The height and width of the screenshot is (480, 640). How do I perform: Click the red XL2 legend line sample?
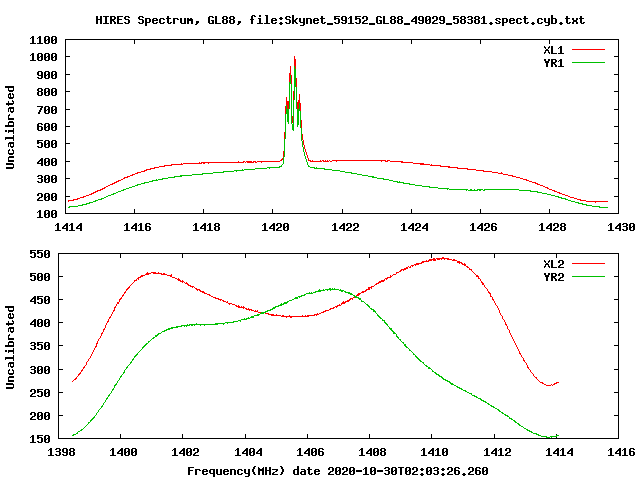pyautogui.click(x=588, y=264)
